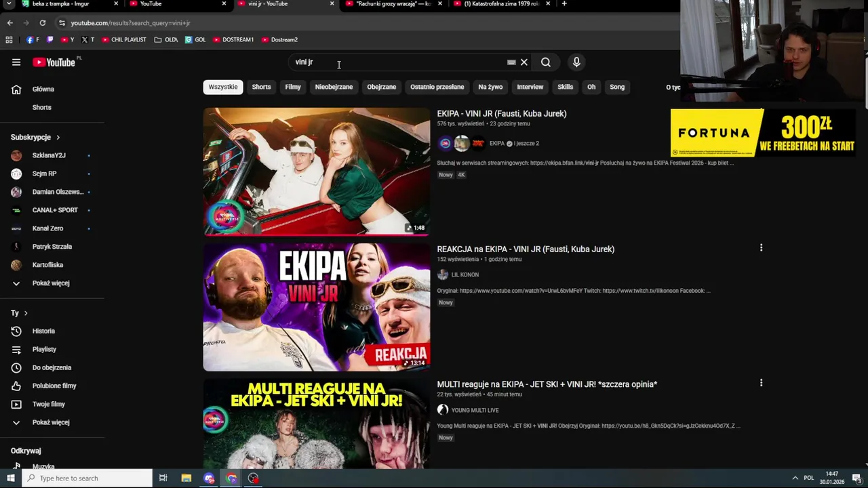Open Twoje filmy in sidebar

coord(47,404)
